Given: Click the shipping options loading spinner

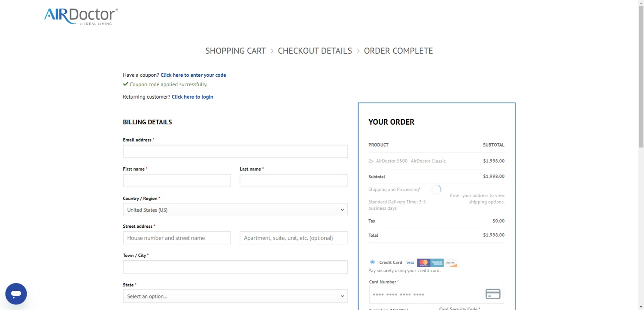Looking at the screenshot, I should pos(436,190).
